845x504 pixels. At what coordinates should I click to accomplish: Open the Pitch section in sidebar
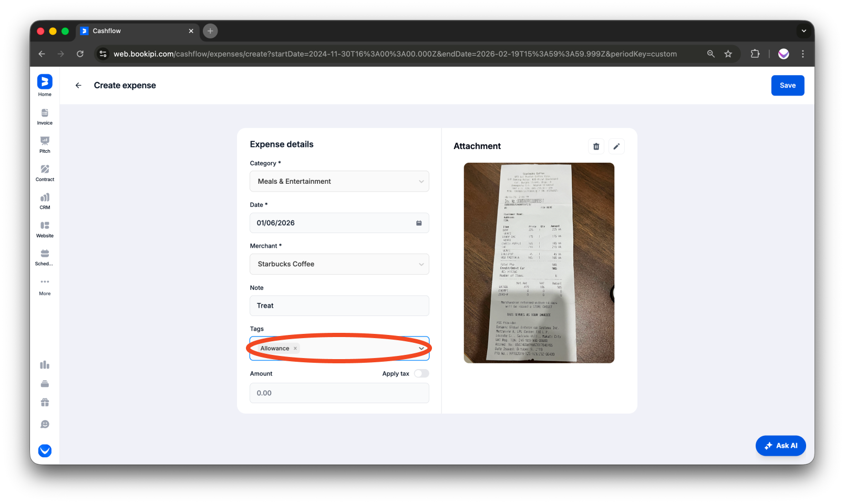(x=45, y=145)
